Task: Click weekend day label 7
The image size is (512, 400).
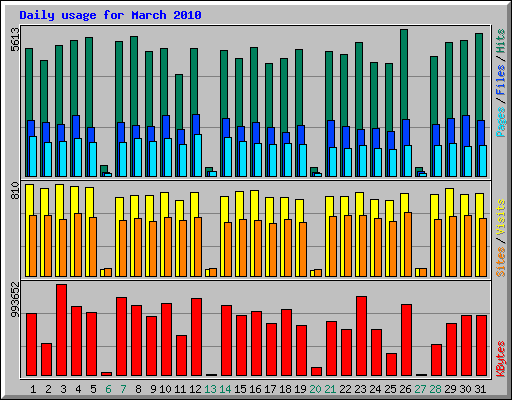Action: pos(123,389)
